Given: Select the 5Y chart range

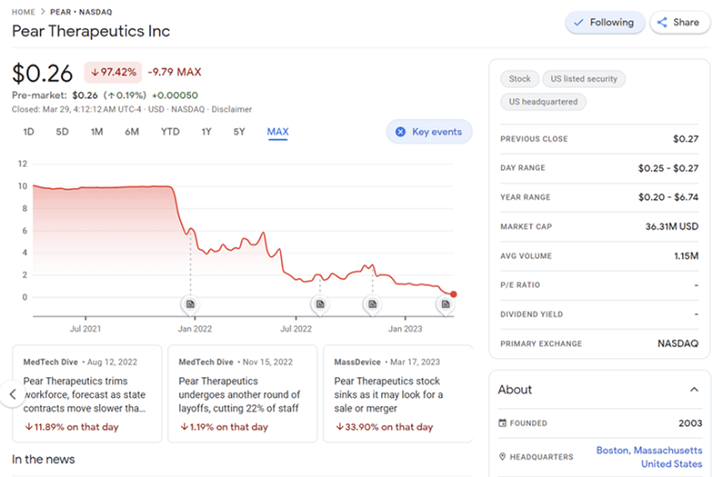Looking at the screenshot, I should tap(239, 132).
